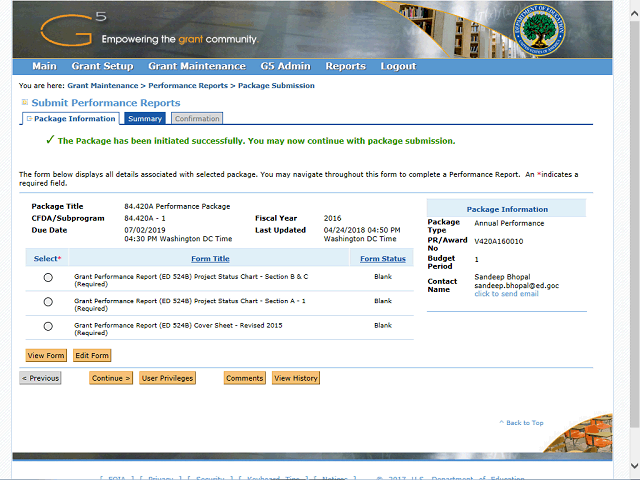The image size is (640, 480).
Task: Click the View History button
Action: pyautogui.click(x=296, y=378)
